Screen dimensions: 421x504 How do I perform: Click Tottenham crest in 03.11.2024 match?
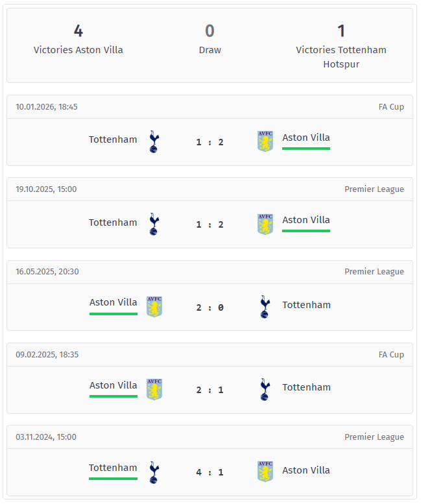(154, 472)
